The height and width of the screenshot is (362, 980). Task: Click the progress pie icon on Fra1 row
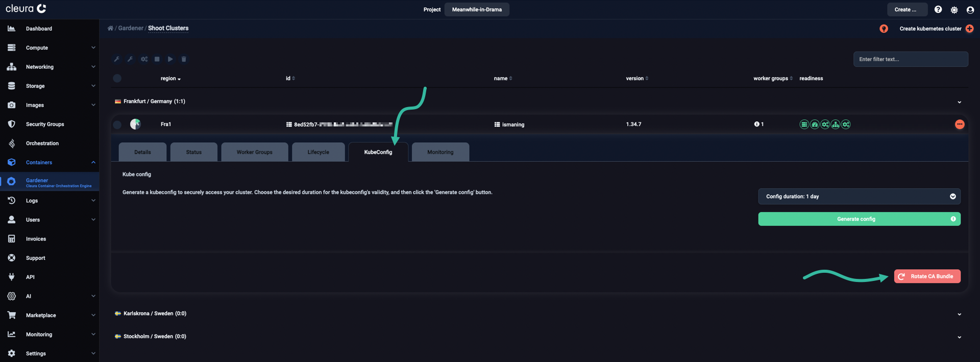(x=135, y=124)
